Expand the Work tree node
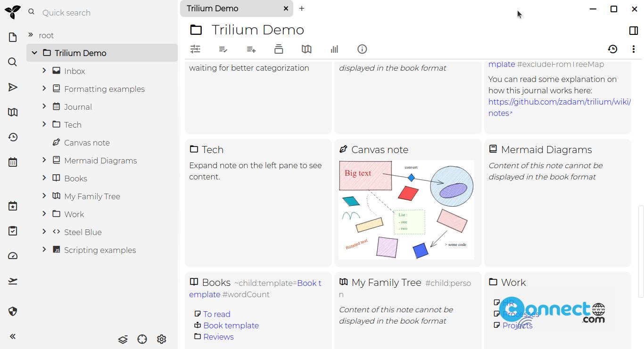 (44, 213)
